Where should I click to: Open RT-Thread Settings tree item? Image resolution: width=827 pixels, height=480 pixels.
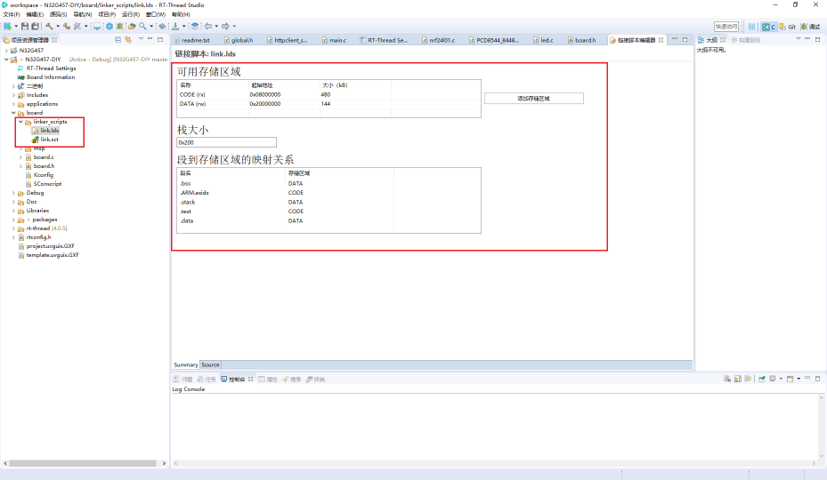tap(51, 69)
